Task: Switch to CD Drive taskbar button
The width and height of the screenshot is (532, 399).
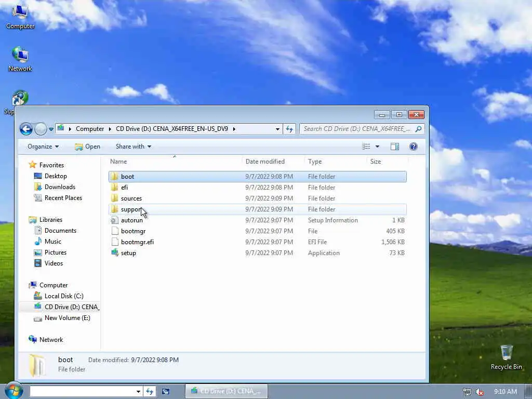Action: [227, 391]
